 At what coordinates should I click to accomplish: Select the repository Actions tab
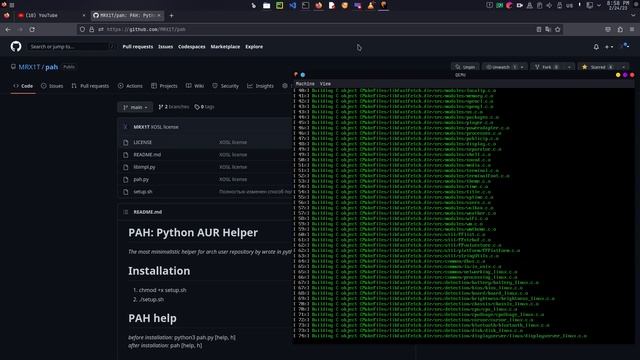(x=130, y=86)
